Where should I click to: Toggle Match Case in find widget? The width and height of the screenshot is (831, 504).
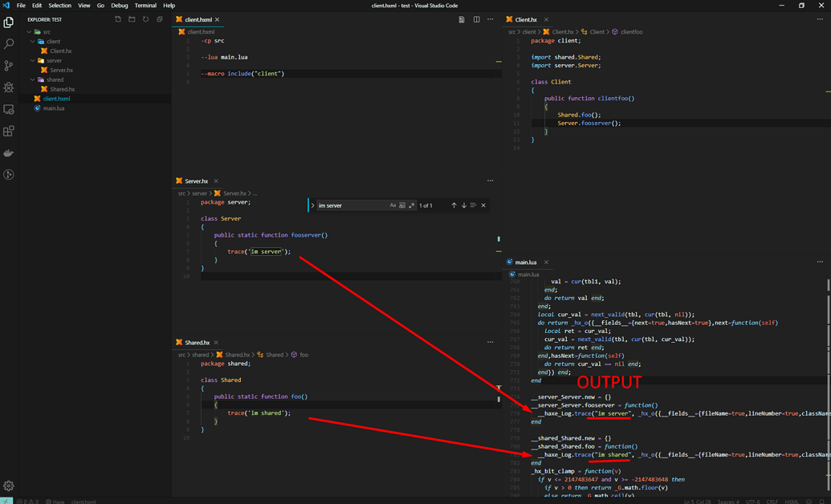393,205
